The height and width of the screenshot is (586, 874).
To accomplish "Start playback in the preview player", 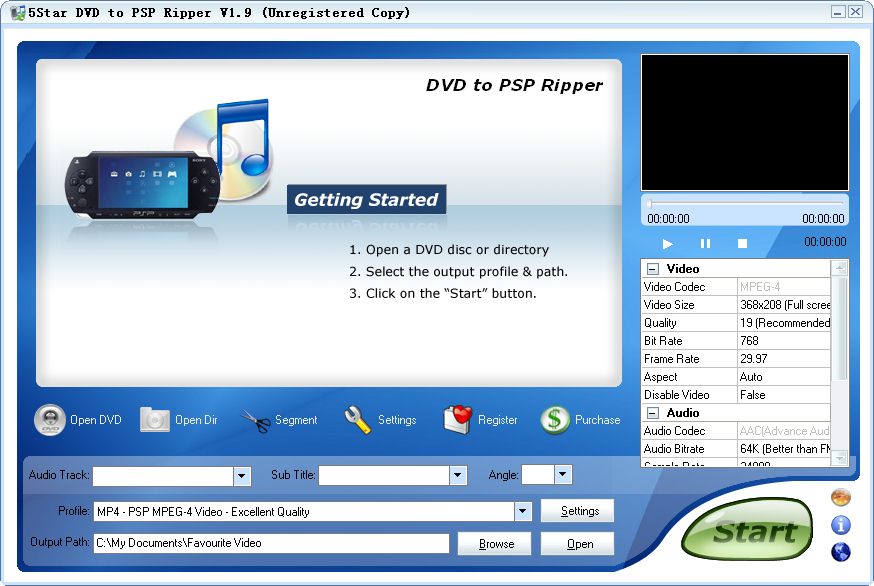I will pos(667,244).
